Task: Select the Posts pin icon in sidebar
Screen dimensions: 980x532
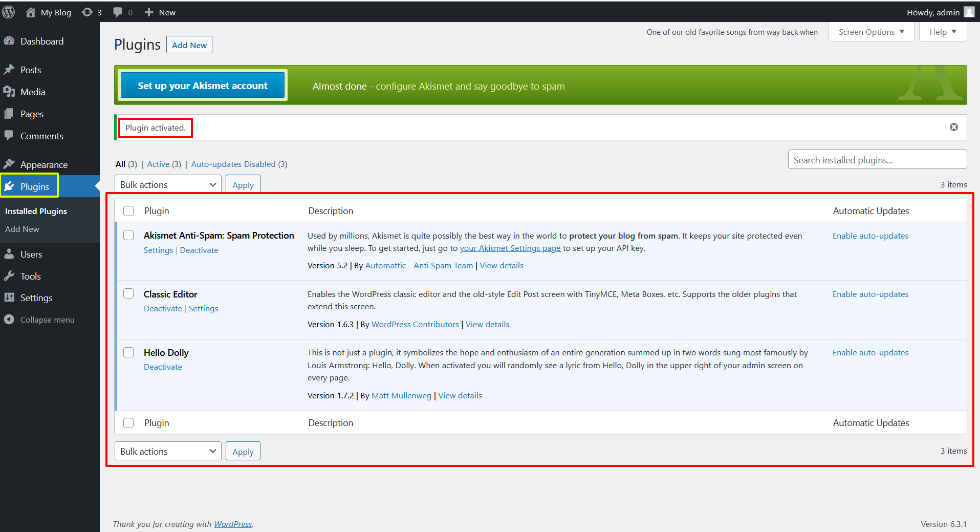Action: (x=10, y=70)
